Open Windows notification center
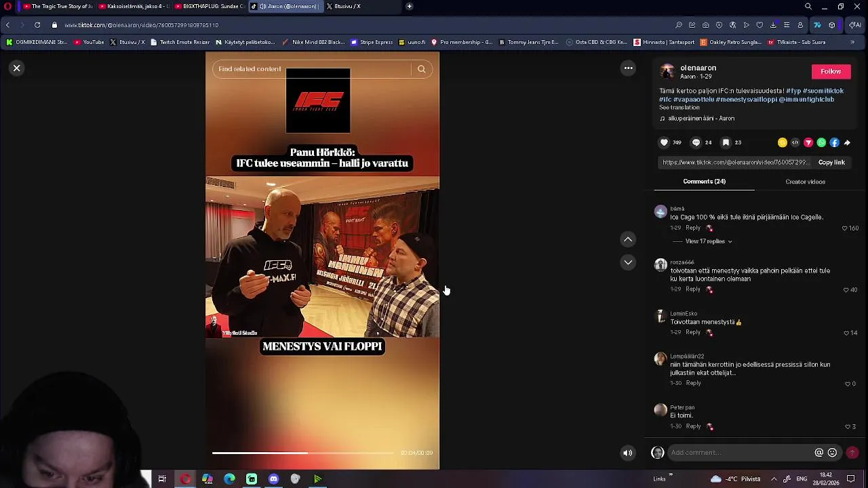Image resolution: width=868 pixels, height=488 pixels. (x=851, y=479)
